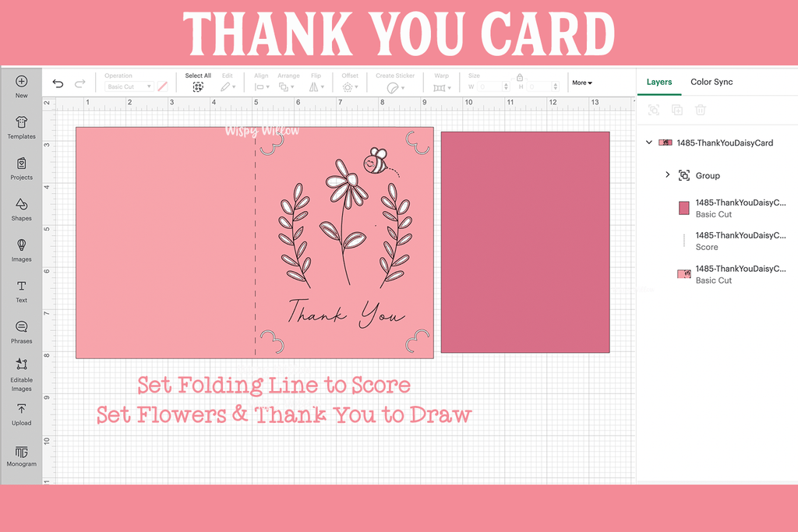Click the Undo arrow

[x=58, y=84]
